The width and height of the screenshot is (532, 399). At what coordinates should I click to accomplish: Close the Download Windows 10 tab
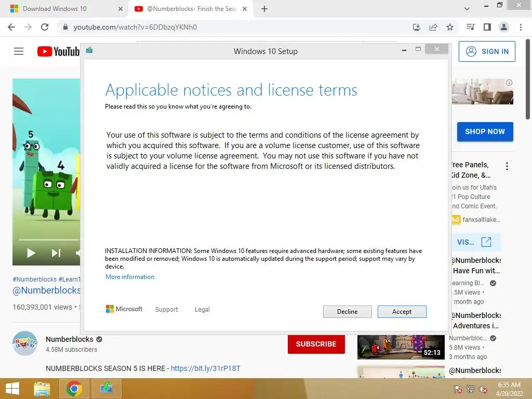point(120,9)
